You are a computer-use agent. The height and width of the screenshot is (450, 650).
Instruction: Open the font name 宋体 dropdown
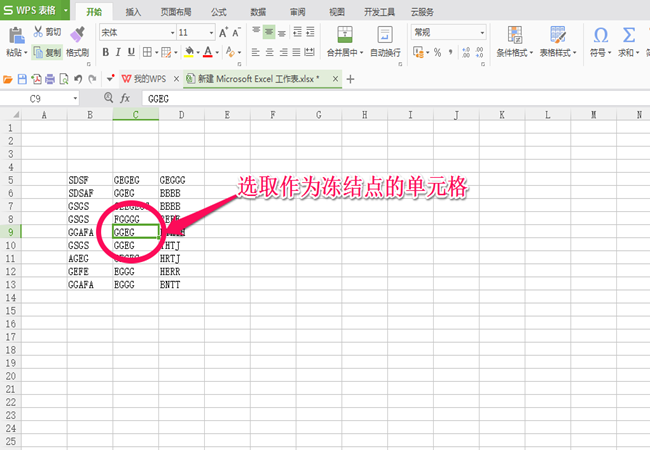[x=172, y=32]
